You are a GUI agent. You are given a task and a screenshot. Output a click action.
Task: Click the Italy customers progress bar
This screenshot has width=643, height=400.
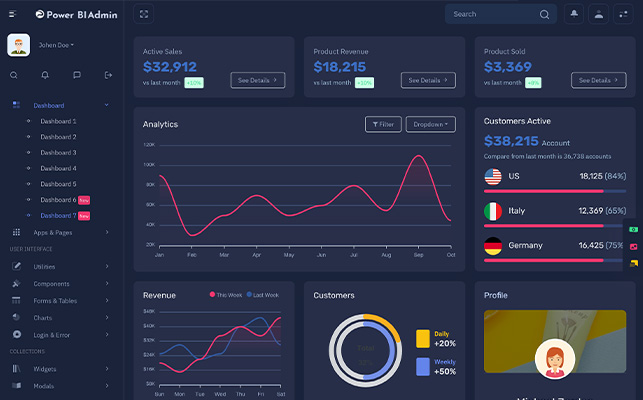(555, 226)
